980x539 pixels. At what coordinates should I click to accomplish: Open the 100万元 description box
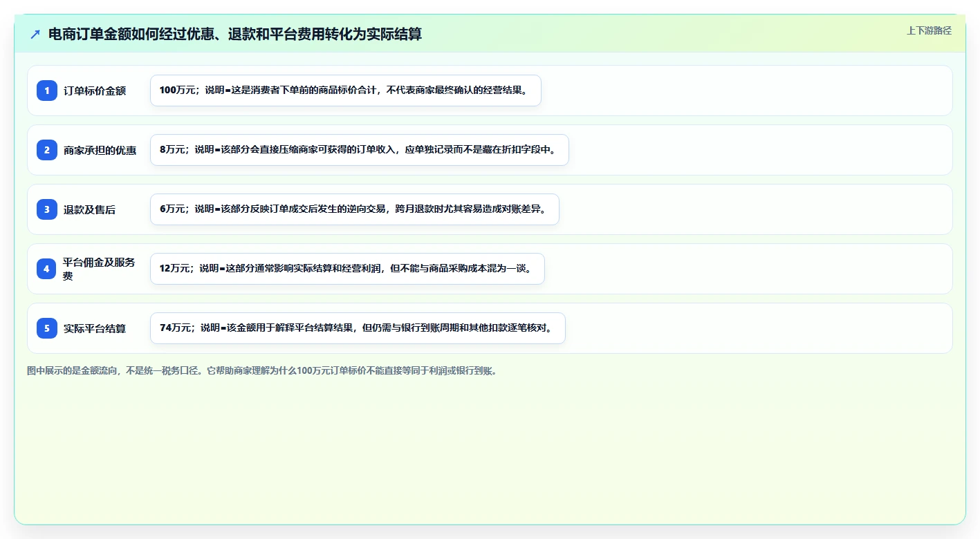pyautogui.click(x=346, y=91)
